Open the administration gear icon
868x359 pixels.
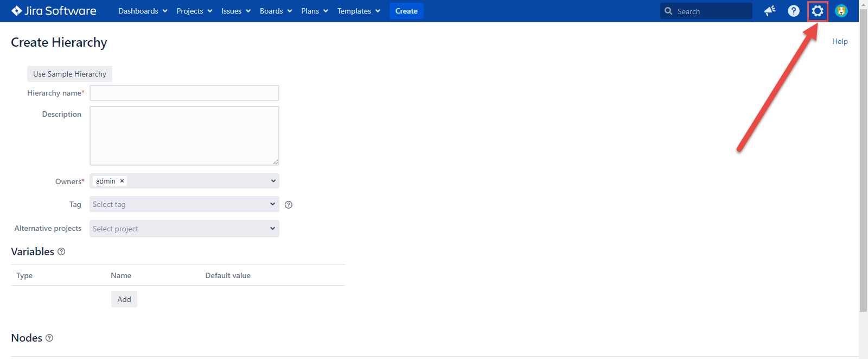point(817,11)
